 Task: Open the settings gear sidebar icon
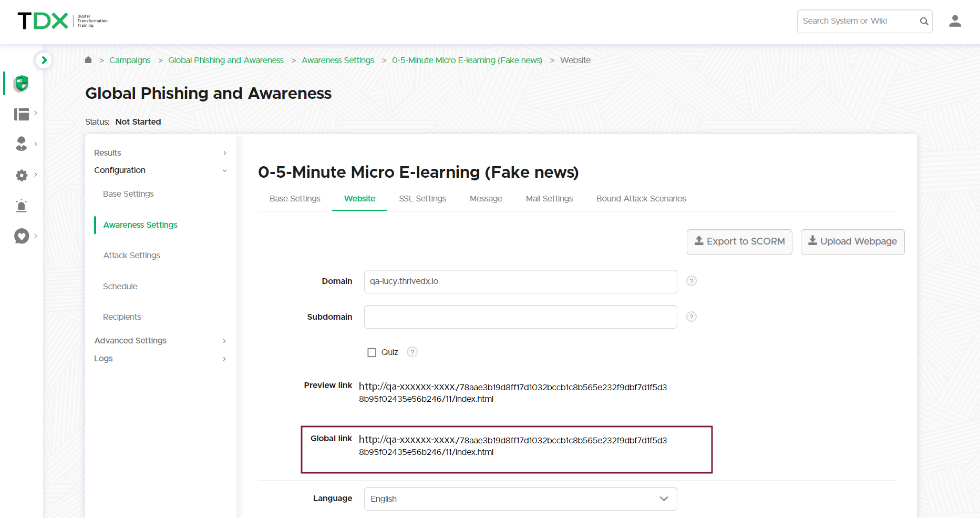pos(22,175)
